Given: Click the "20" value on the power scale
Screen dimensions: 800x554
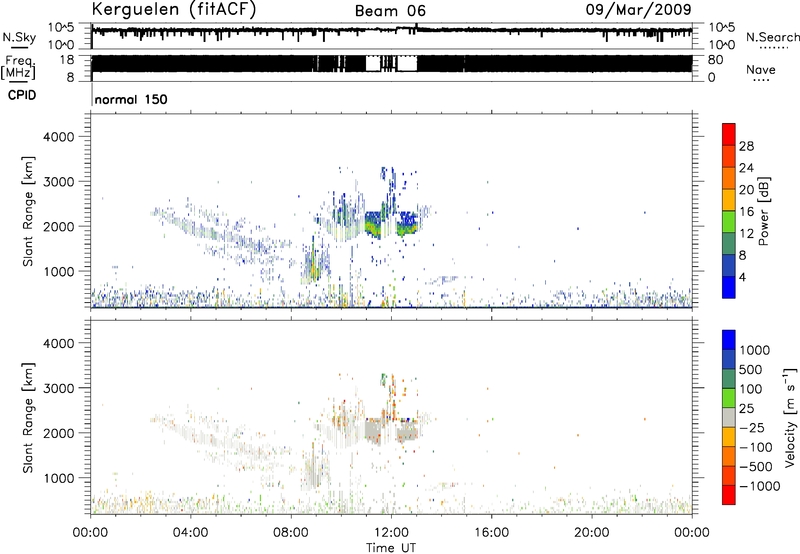Looking at the screenshot, I should [746, 190].
